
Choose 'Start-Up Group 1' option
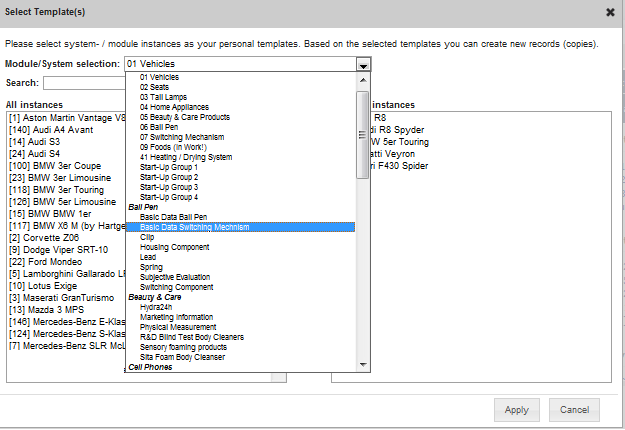169,167
